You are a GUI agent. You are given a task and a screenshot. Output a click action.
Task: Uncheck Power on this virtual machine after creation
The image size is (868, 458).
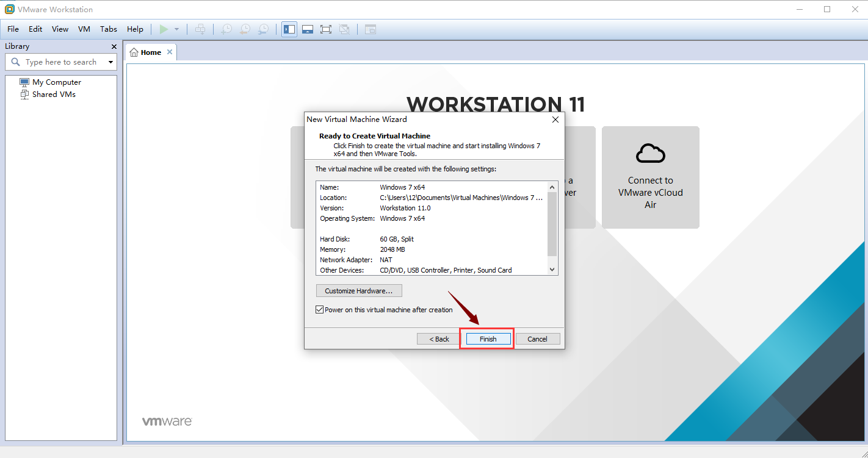319,310
